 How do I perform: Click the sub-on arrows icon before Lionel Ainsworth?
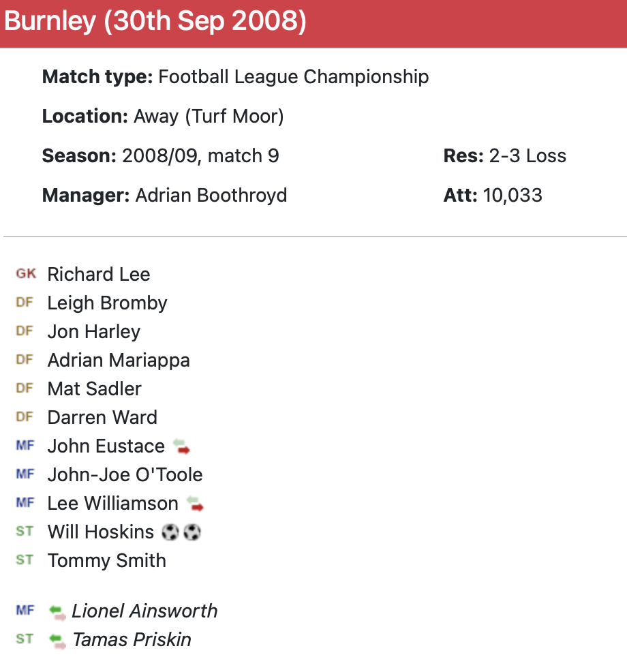coord(58,612)
